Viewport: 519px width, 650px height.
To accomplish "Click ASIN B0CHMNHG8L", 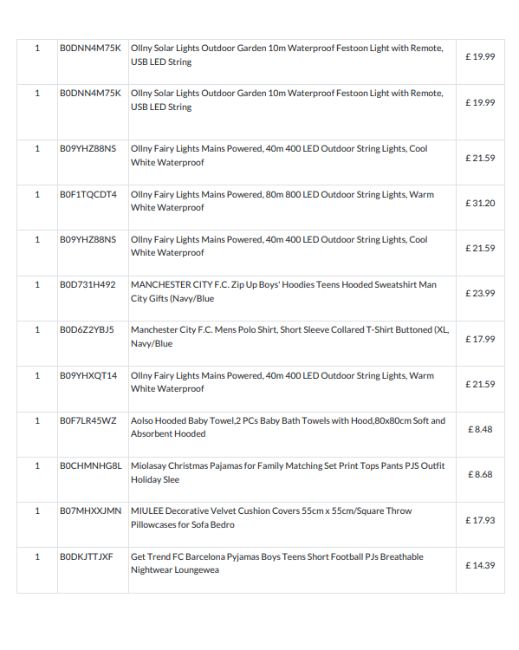I will point(91,466).
